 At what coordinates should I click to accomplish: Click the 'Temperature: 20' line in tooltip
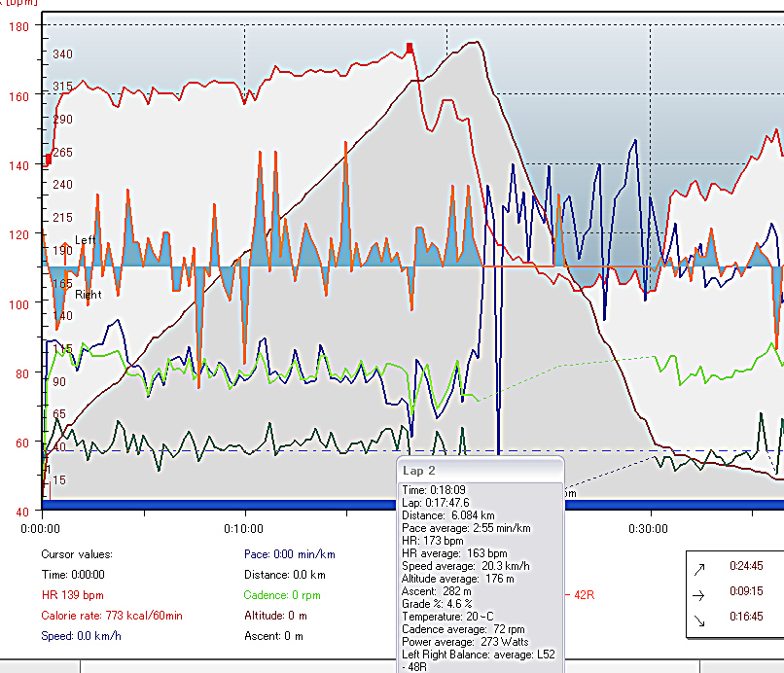coord(447,617)
